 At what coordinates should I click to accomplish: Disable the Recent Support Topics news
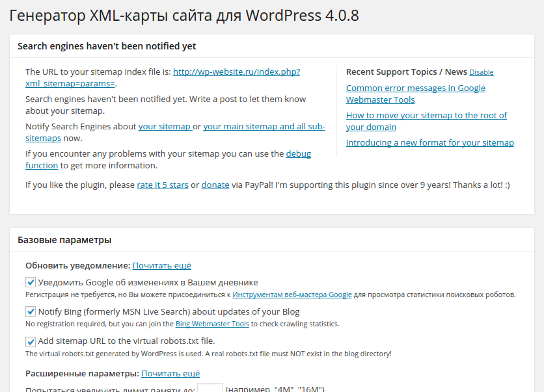482,72
